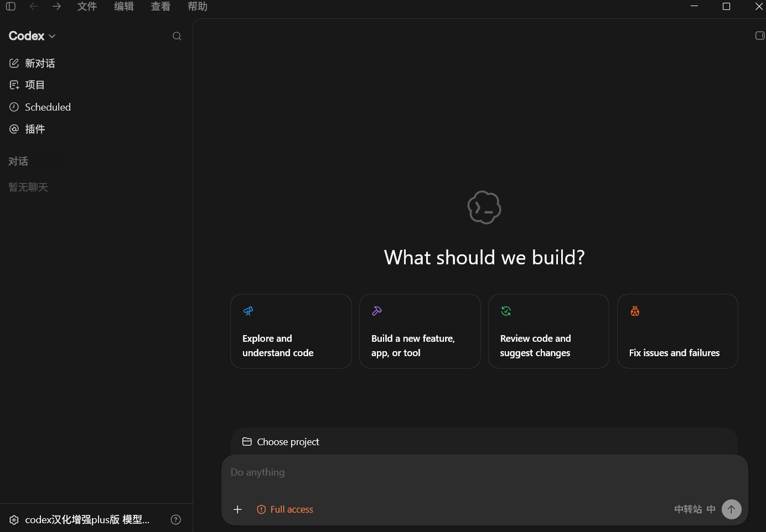Expand the Codex dropdown
Image resolution: width=766 pixels, height=532 pixels.
[32, 36]
